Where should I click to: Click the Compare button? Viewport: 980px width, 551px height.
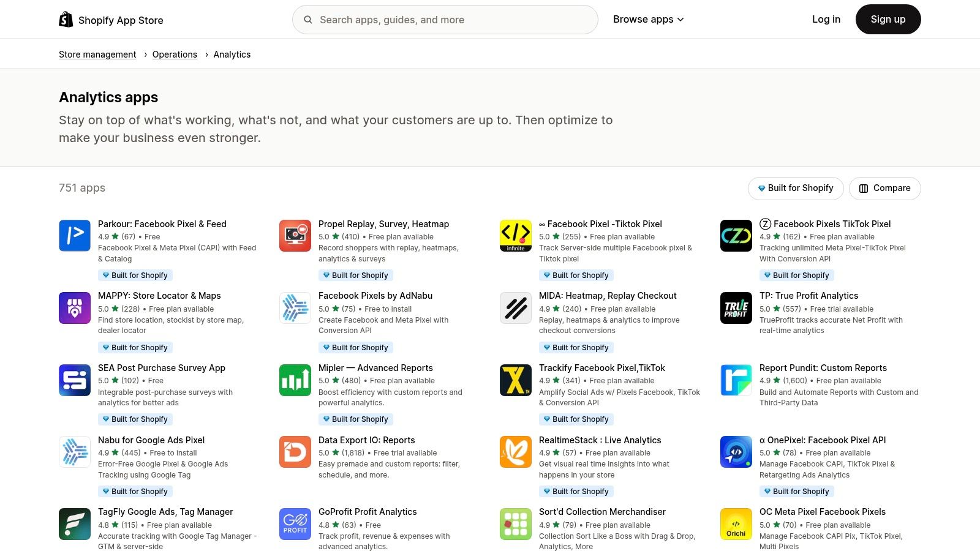coord(884,188)
